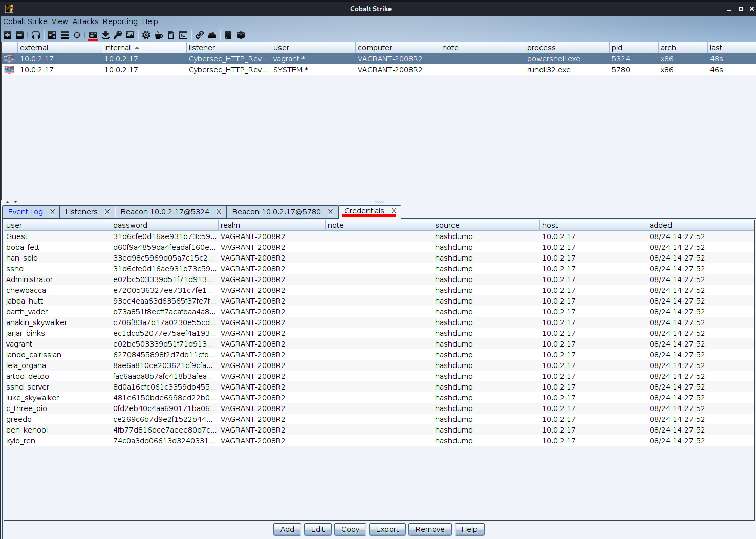Sort sessions by listener column
The width and height of the screenshot is (756, 539).
(229, 48)
